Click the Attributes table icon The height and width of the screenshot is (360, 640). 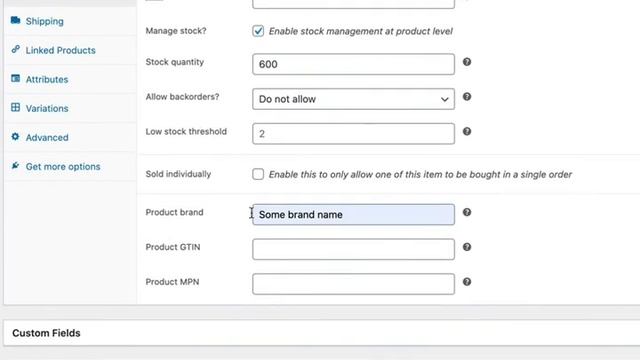tap(16, 78)
